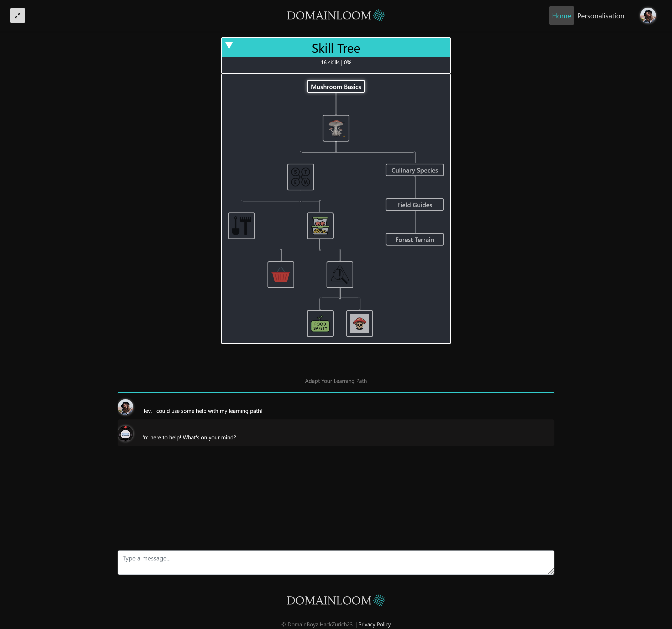Click the fullscreen expand arrows icon
672x629 pixels.
pos(18,15)
